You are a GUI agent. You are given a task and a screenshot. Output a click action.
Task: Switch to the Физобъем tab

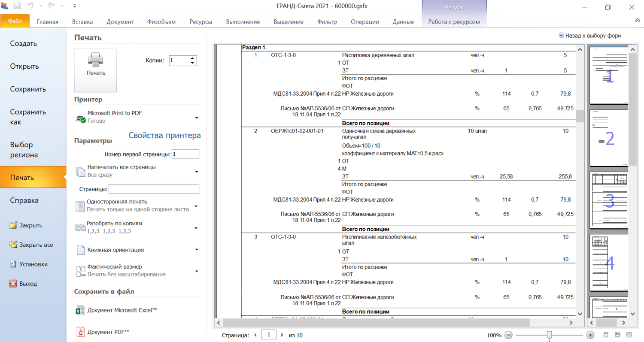tap(161, 22)
